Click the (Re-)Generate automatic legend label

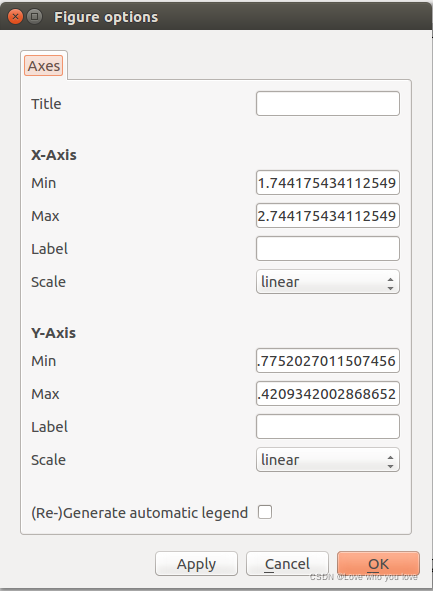pyautogui.click(x=139, y=513)
